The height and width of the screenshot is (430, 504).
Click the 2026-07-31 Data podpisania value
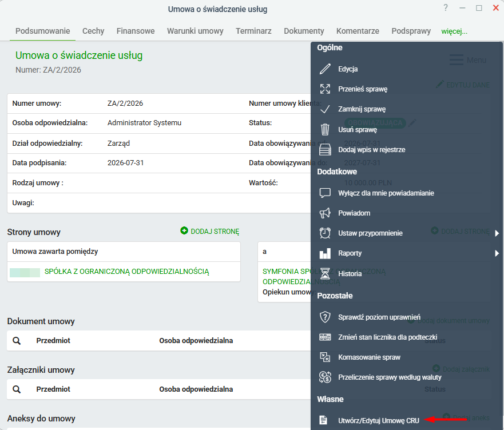pos(125,163)
